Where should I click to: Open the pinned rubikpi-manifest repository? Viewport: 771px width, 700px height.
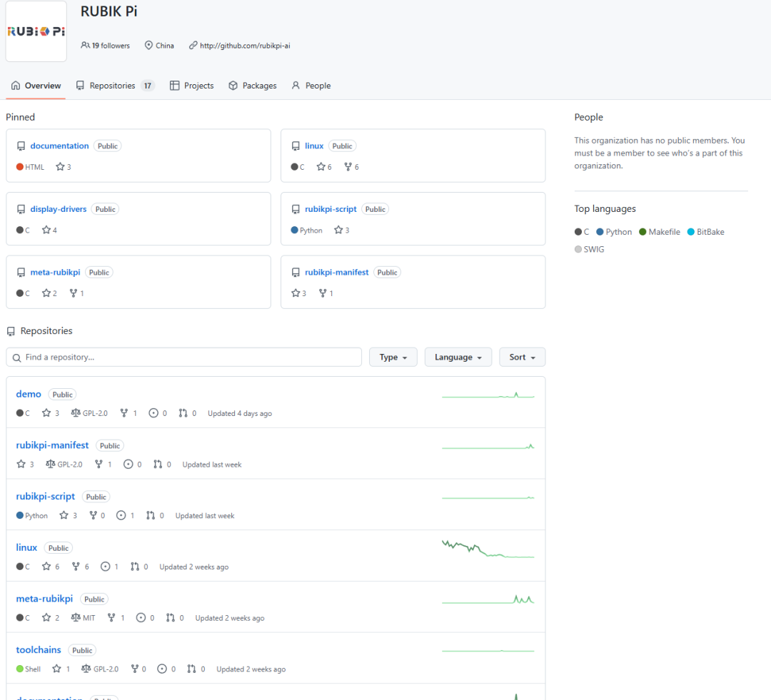[x=336, y=272]
